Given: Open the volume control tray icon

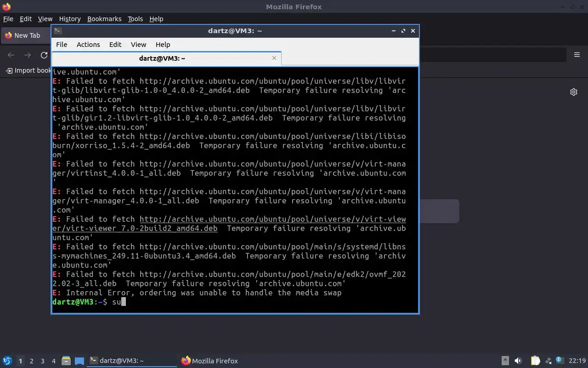Looking at the screenshot, I should (x=518, y=361).
